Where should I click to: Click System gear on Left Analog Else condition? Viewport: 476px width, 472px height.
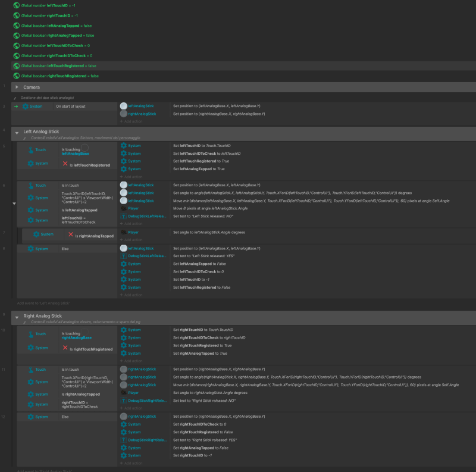pyautogui.click(x=31, y=248)
